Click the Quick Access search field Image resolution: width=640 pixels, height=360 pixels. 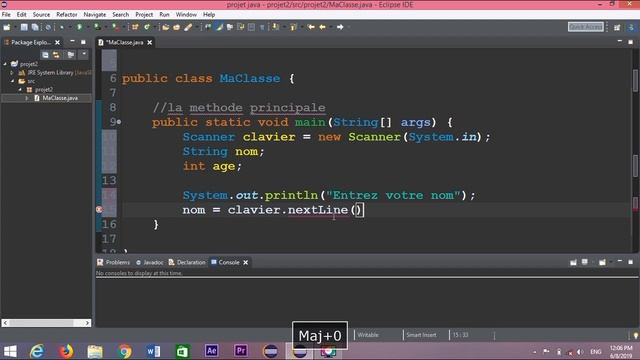point(586,27)
